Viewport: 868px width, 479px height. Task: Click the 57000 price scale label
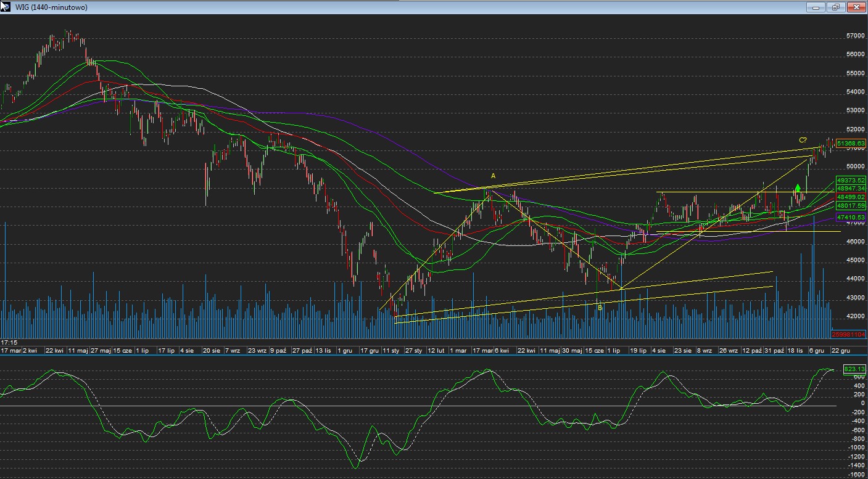point(855,36)
